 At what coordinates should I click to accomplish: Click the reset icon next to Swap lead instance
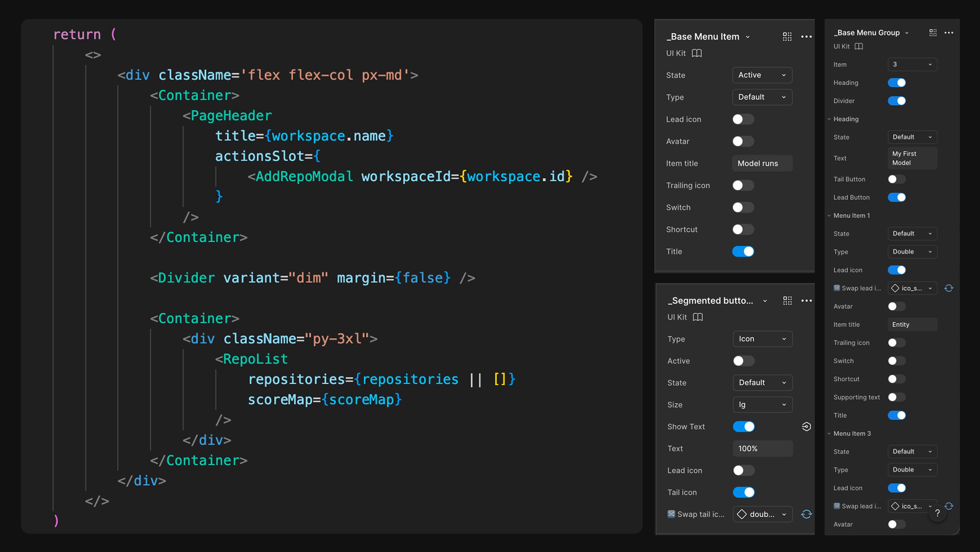tap(949, 288)
